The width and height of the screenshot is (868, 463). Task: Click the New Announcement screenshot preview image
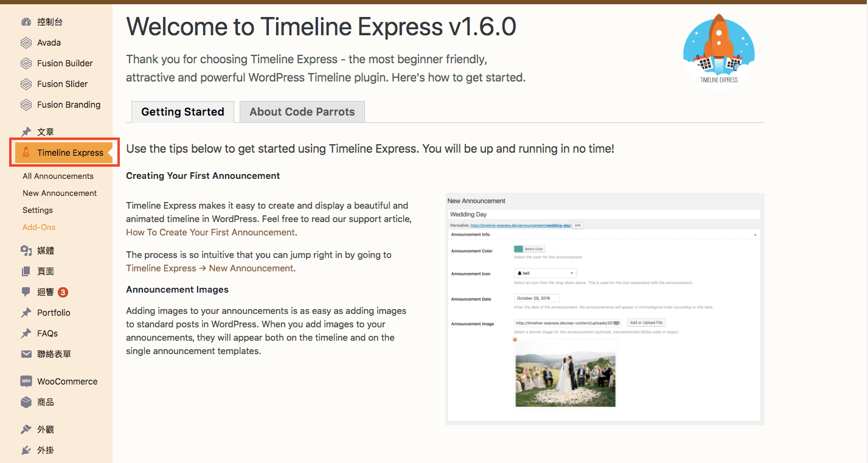click(x=605, y=309)
